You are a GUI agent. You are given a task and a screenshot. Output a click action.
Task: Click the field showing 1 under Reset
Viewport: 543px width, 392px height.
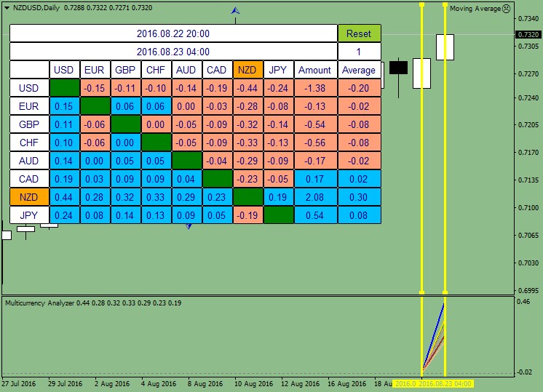(x=359, y=52)
